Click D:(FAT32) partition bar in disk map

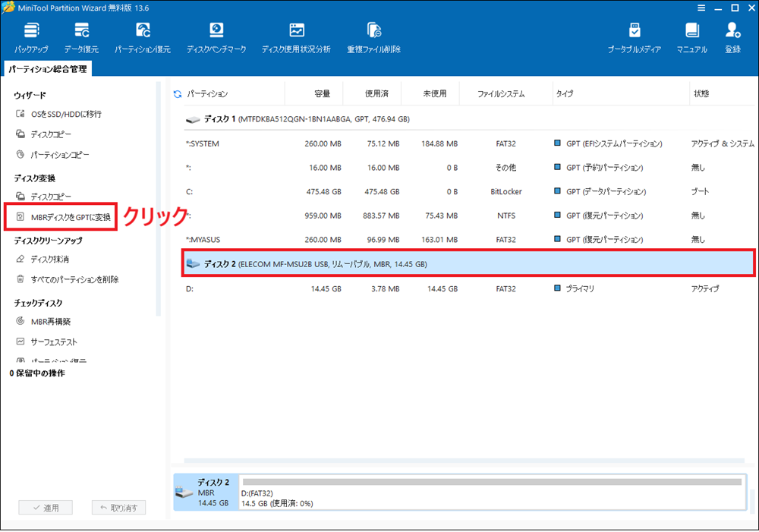click(493, 493)
